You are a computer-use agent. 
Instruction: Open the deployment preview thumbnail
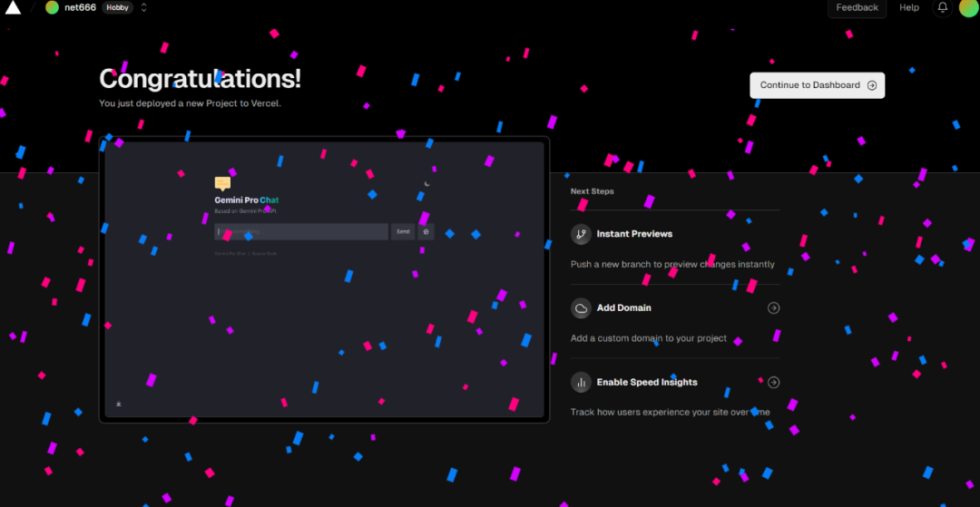point(324,279)
